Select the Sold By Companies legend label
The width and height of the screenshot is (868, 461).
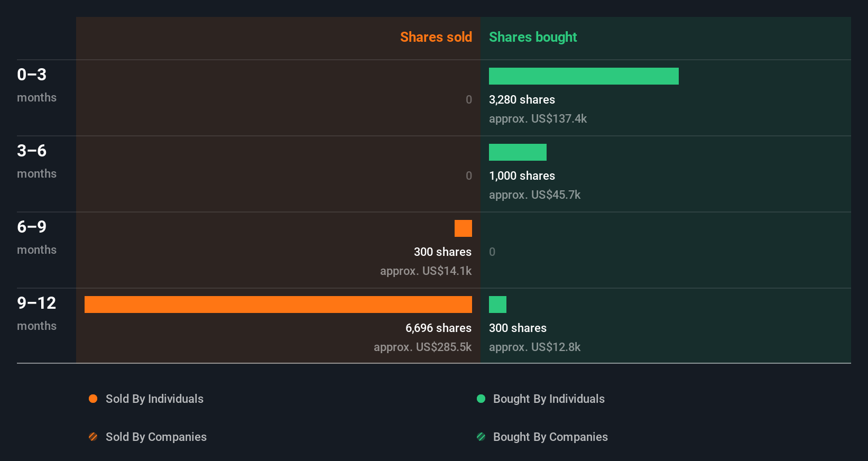(156, 437)
